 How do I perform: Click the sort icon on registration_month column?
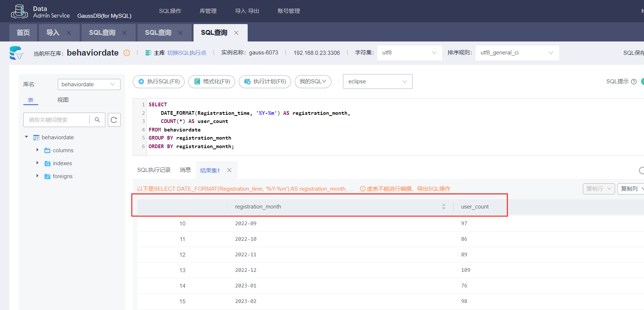click(444, 207)
